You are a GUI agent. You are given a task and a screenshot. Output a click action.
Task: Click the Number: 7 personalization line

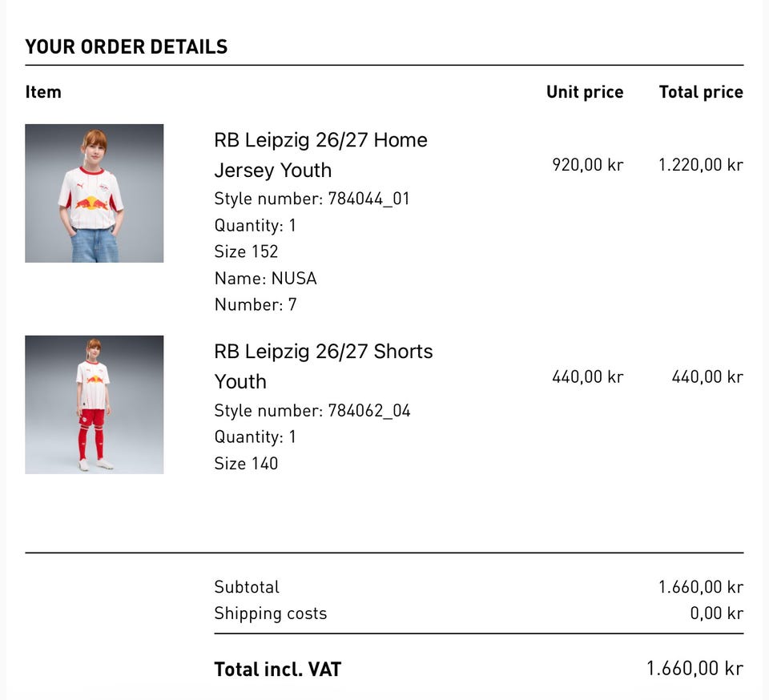256,304
